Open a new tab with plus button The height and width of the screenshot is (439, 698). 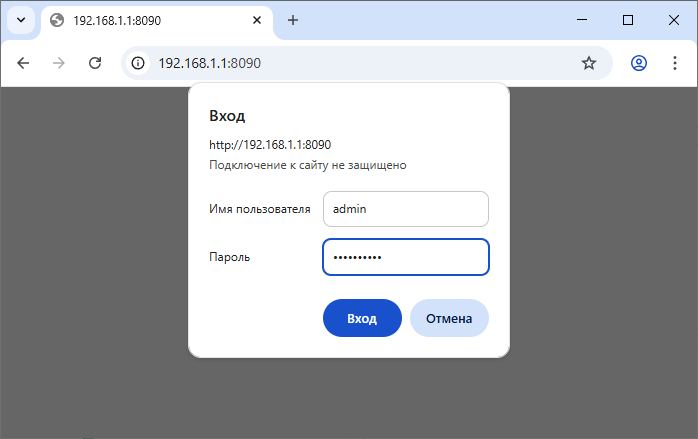[x=293, y=20]
